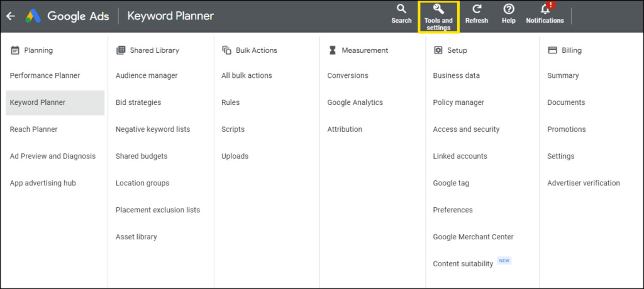Open billing Documents
Screen dimensions: 644x289
pyautogui.click(x=566, y=102)
